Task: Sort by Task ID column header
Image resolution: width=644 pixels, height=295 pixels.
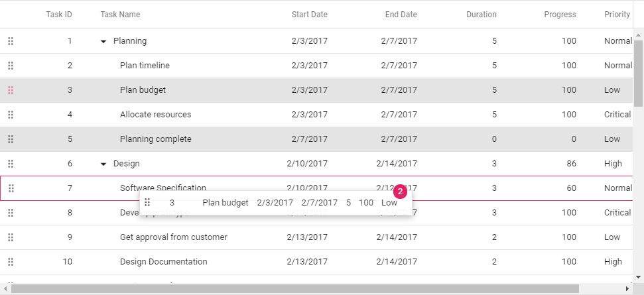Action: tap(59, 15)
